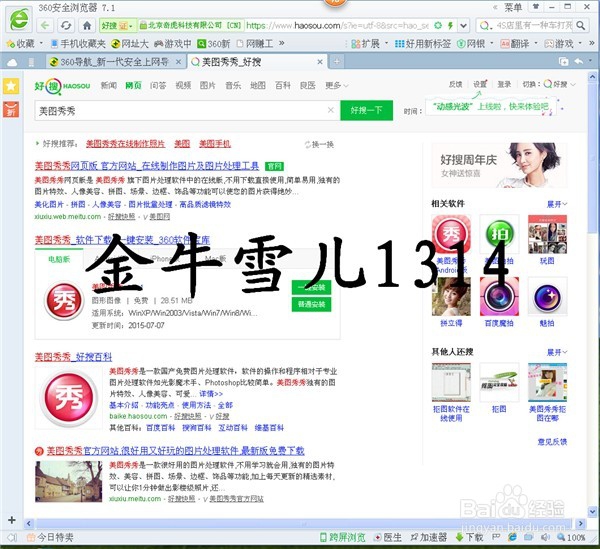The image size is (600, 549).
Task: Open 好用新标签 bookmark bar item
Action: click(x=423, y=44)
